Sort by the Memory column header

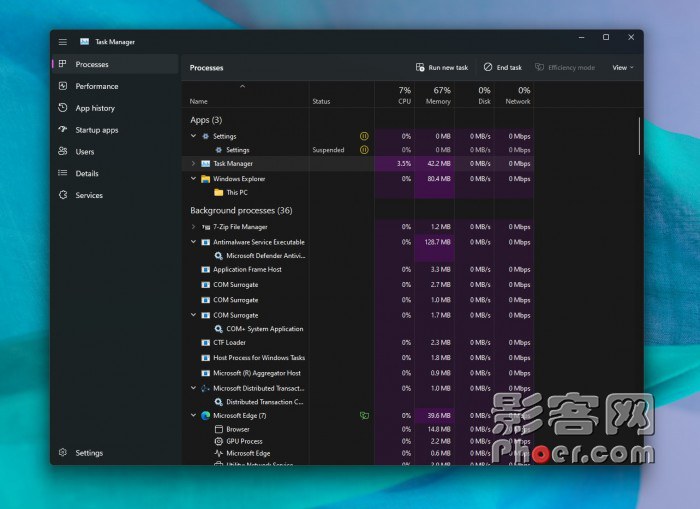(x=434, y=95)
